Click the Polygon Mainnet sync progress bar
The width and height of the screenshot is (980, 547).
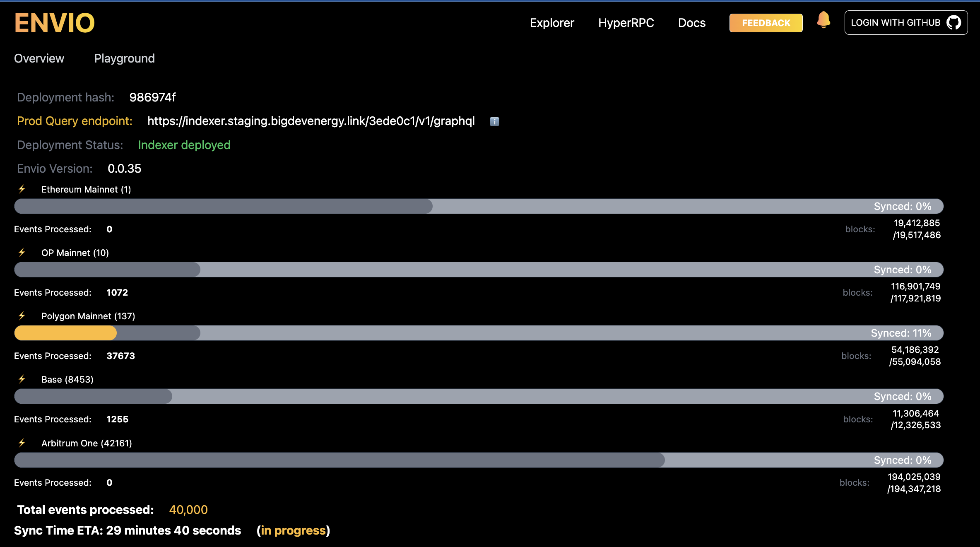point(479,333)
